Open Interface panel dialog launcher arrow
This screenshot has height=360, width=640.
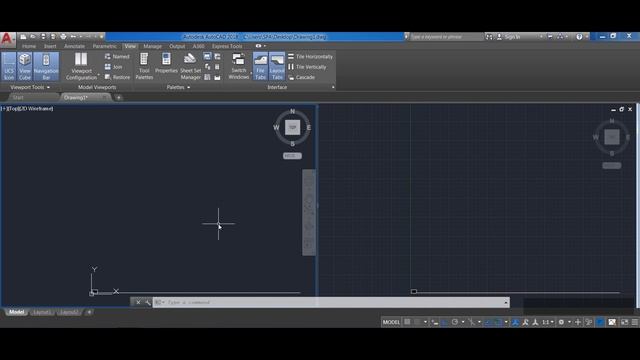[333, 87]
